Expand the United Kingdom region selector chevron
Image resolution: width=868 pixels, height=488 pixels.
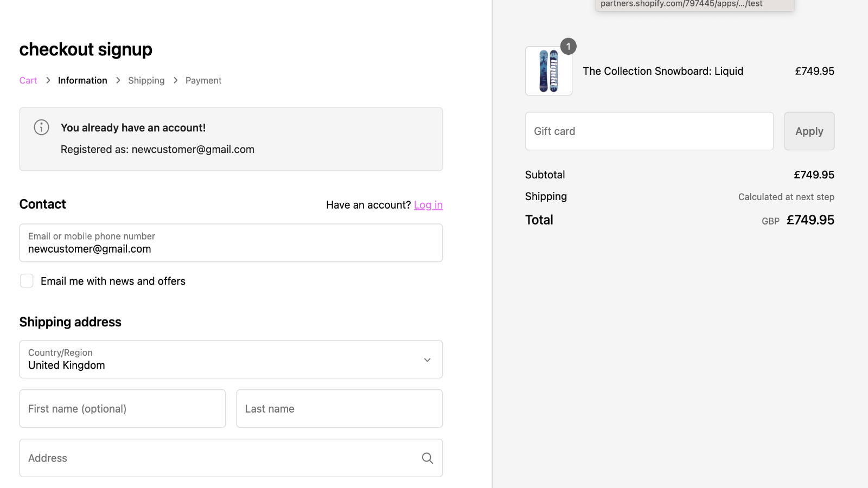point(427,359)
